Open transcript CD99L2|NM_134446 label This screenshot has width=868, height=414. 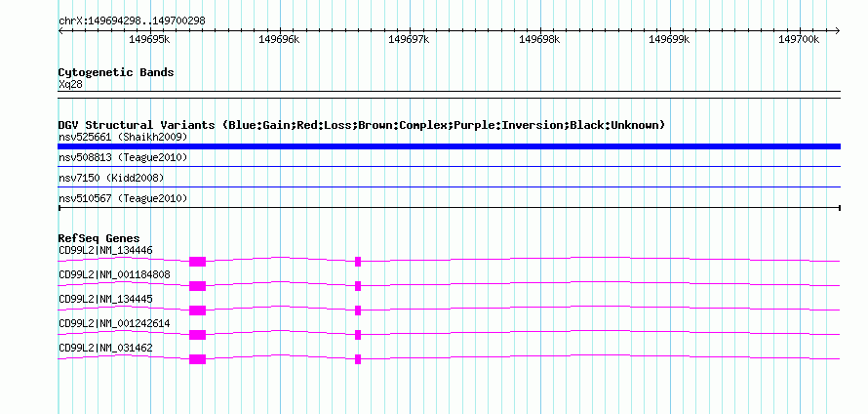coord(105,251)
